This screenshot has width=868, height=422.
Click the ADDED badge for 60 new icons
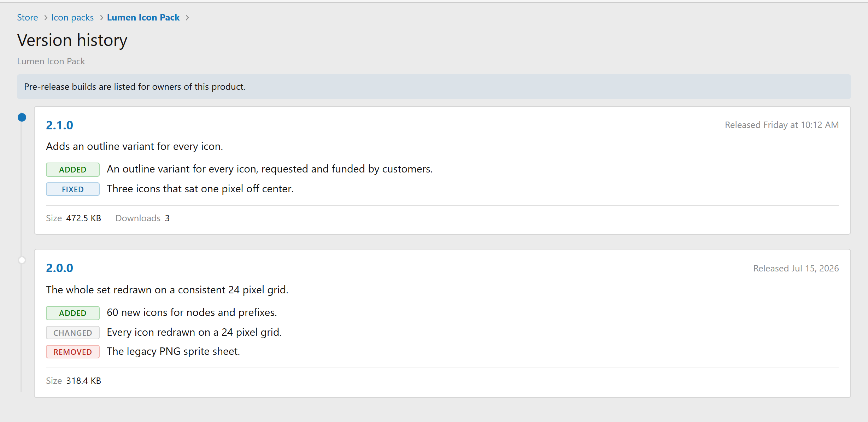click(73, 313)
